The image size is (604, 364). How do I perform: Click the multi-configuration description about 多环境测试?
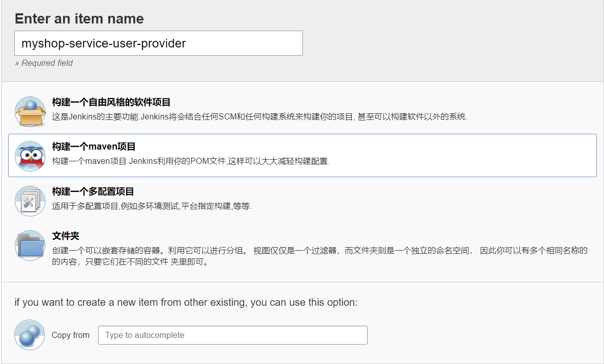click(x=152, y=206)
